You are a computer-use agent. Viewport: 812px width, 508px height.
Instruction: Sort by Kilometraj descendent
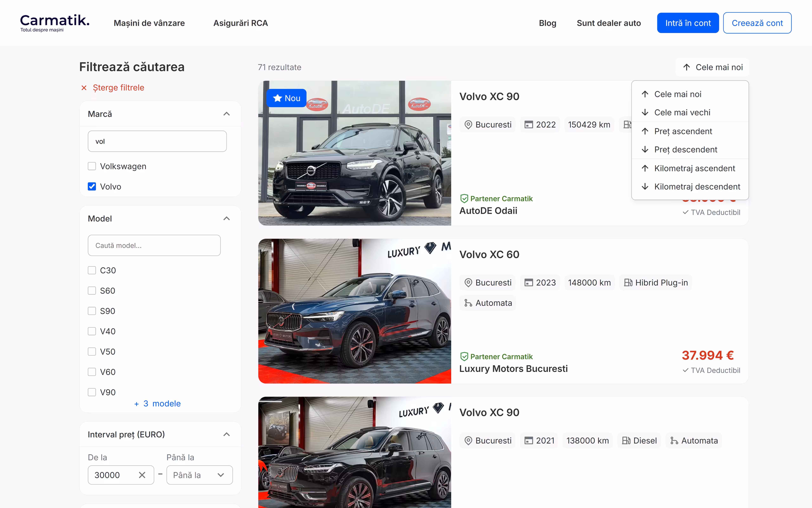click(690, 187)
